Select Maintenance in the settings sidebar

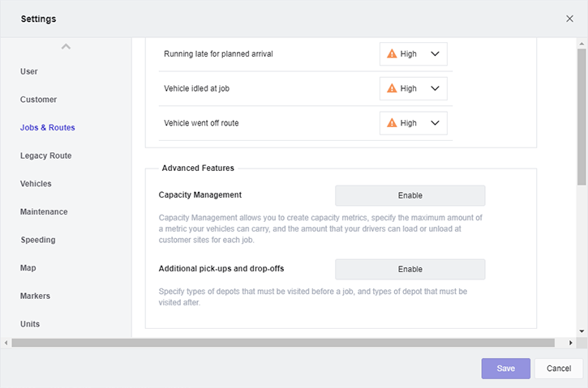click(x=44, y=212)
